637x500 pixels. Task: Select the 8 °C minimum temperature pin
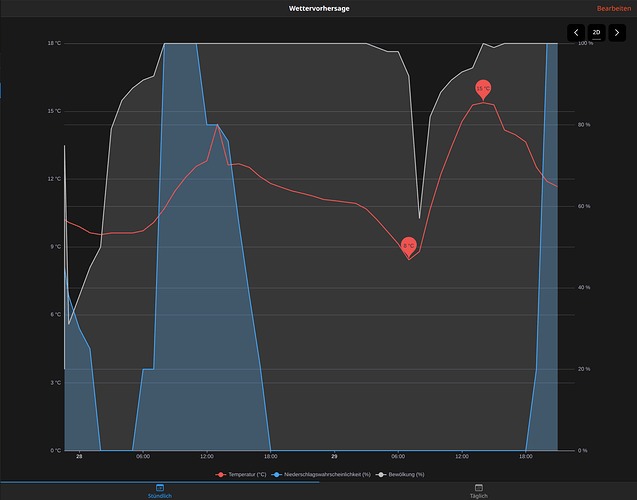coord(409,247)
